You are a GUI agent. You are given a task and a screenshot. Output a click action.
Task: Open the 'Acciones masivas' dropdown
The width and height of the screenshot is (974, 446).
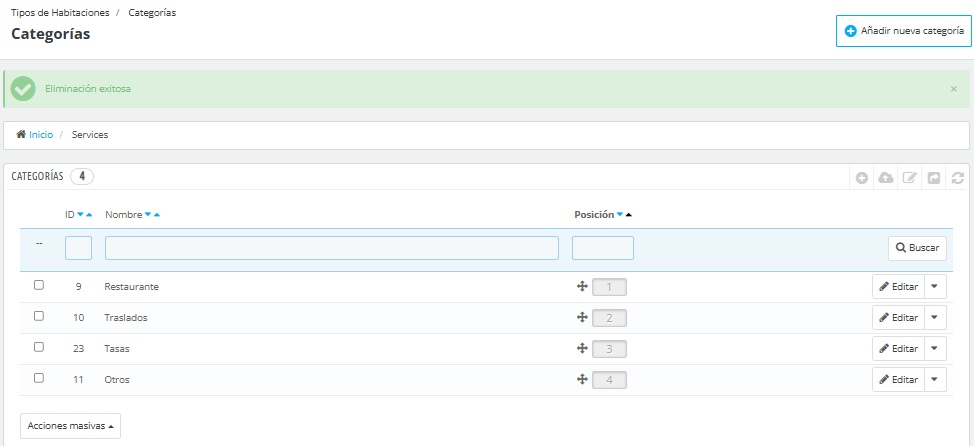[70, 426]
